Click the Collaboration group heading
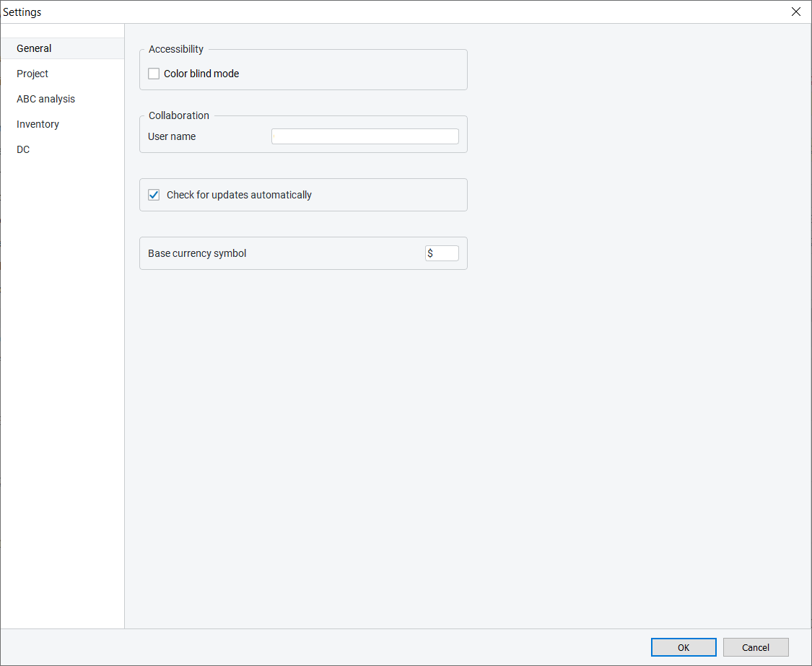This screenshot has height=666, width=812. pos(179,115)
